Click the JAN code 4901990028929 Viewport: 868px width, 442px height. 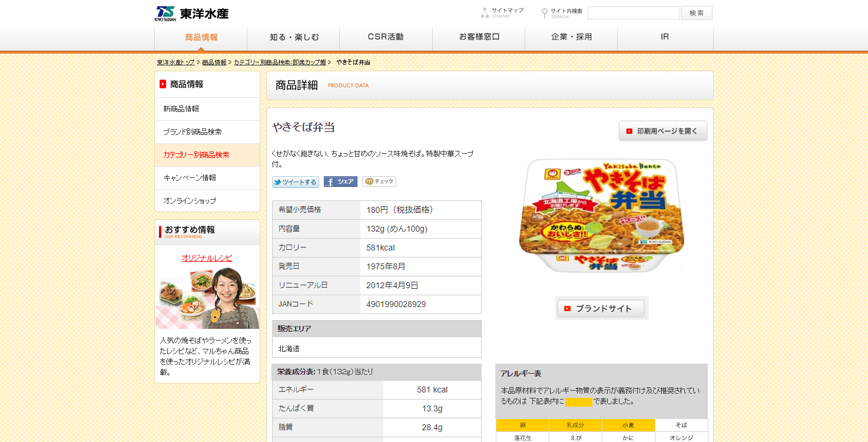click(396, 304)
